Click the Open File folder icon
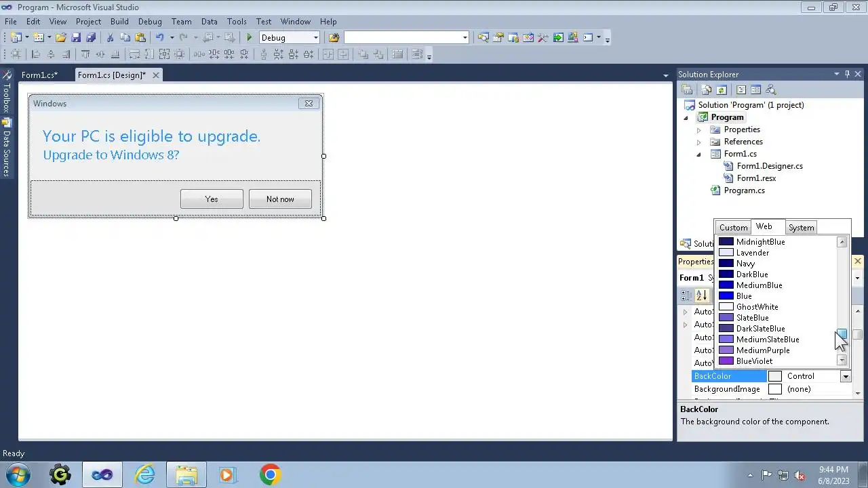Image resolution: width=868 pixels, height=488 pixels. [61, 38]
